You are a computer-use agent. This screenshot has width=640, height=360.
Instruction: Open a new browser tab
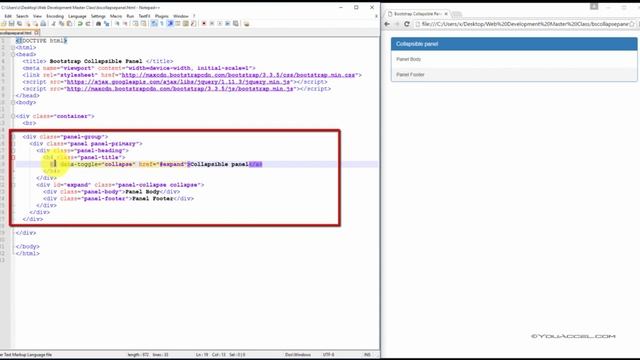457,14
